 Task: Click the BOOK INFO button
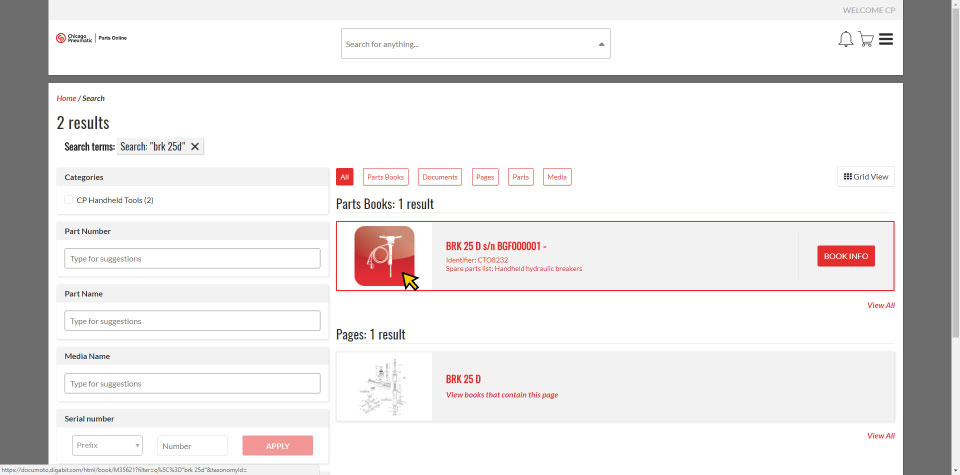pyautogui.click(x=846, y=256)
